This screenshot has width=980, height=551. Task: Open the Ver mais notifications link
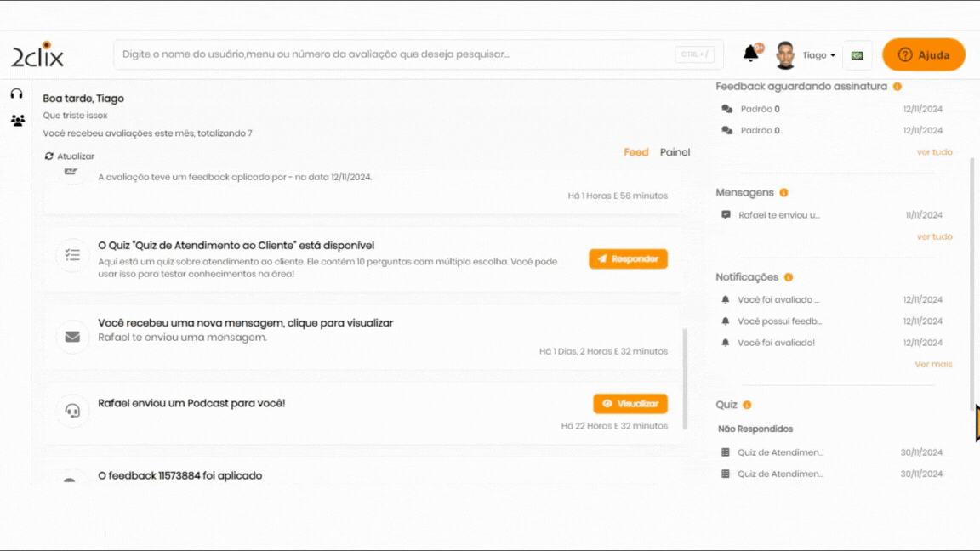[933, 364]
